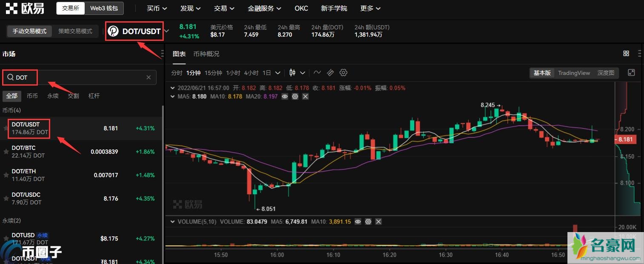
Task: Switch to strategy trading mode
Action: pos(75,31)
